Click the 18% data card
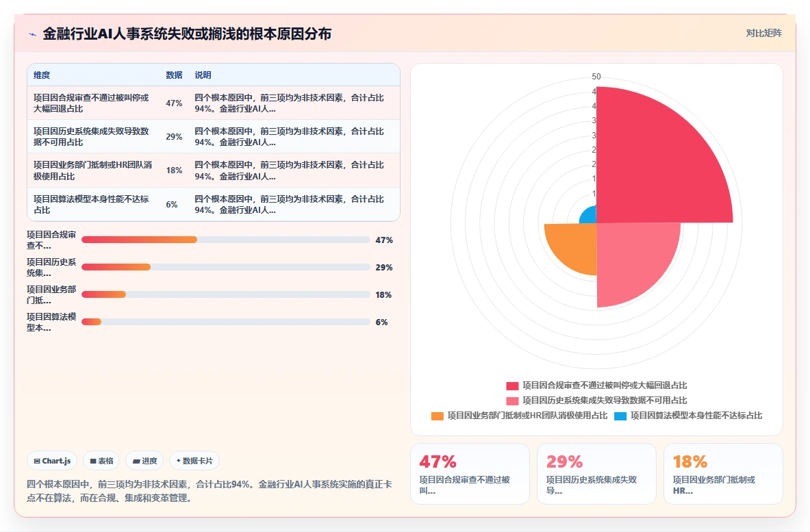Screen dimensions: 810x532 (x=722, y=474)
